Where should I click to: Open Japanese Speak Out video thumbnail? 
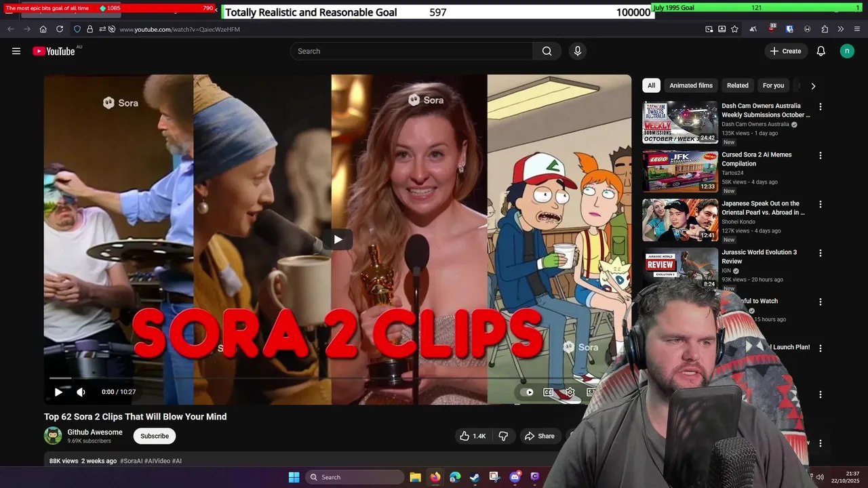pos(680,220)
